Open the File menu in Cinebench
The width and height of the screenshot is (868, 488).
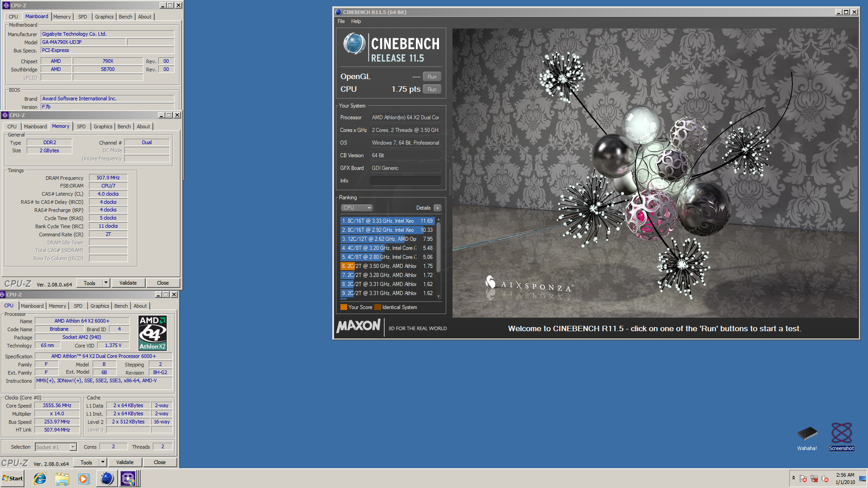(341, 21)
